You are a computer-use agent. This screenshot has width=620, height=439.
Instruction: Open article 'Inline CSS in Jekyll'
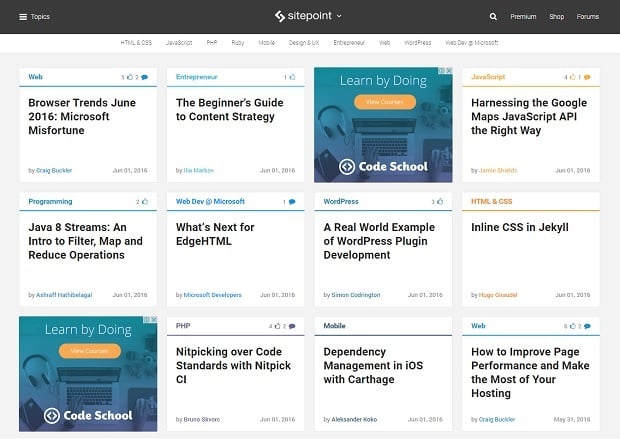click(520, 227)
